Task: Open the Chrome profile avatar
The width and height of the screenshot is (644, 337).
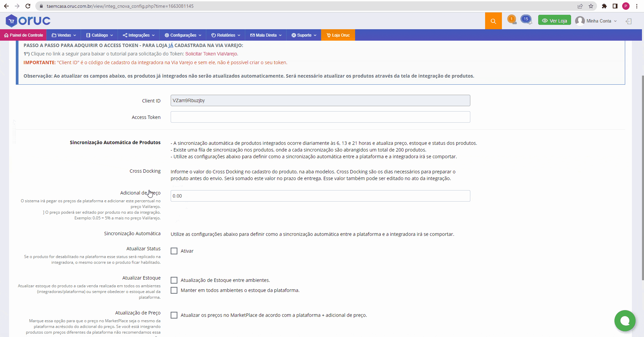Action: coord(626,6)
